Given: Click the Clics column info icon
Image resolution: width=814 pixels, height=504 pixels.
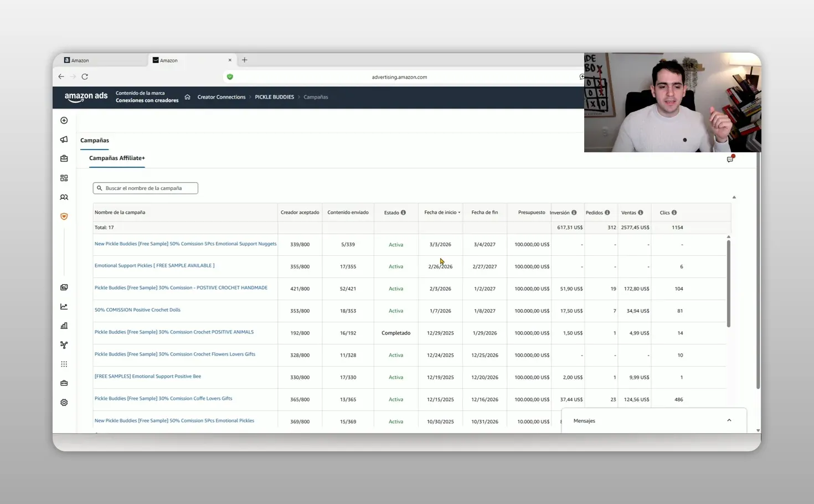Looking at the screenshot, I should coord(674,213).
